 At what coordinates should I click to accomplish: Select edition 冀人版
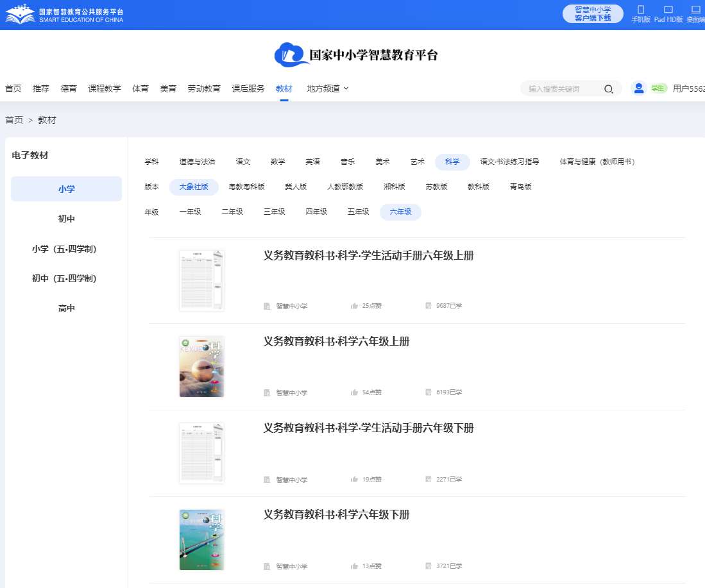coord(296,187)
